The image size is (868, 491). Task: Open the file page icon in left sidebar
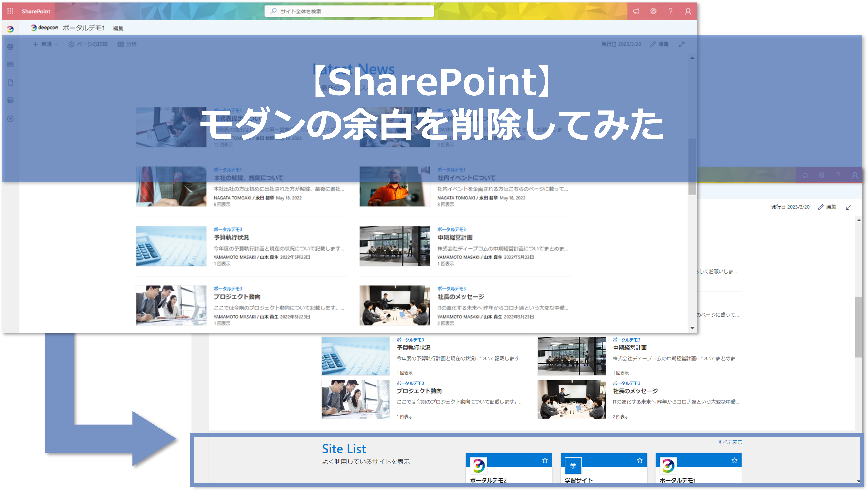pos(10,83)
